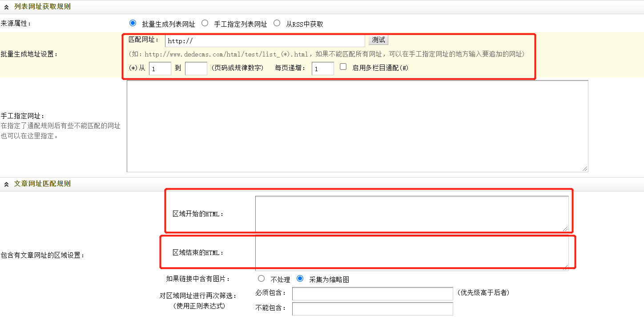Focus the (*)从 start number field
The height and width of the screenshot is (320, 644).
[160, 69]
